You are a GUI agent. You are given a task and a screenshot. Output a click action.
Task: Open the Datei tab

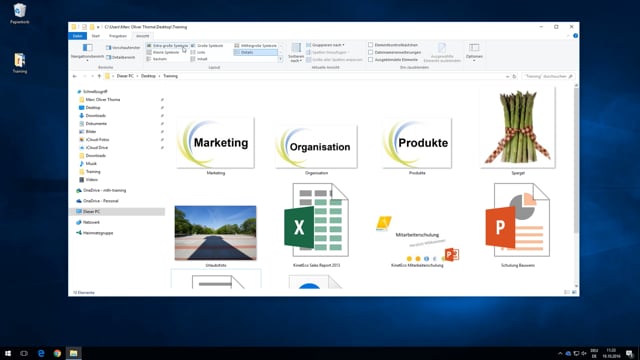click(x=78, y=36)
